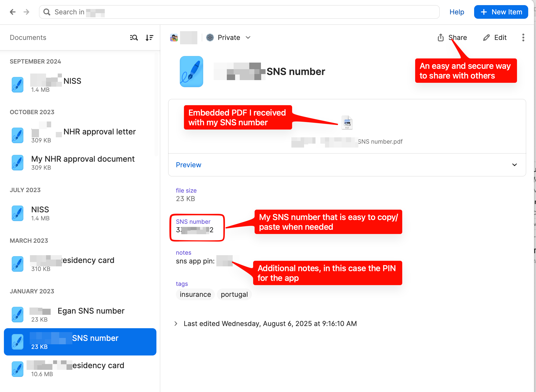Click the Edit pencil icon
Screen dimensions: 536x392
pyautogui.click(x=486, y=37)
